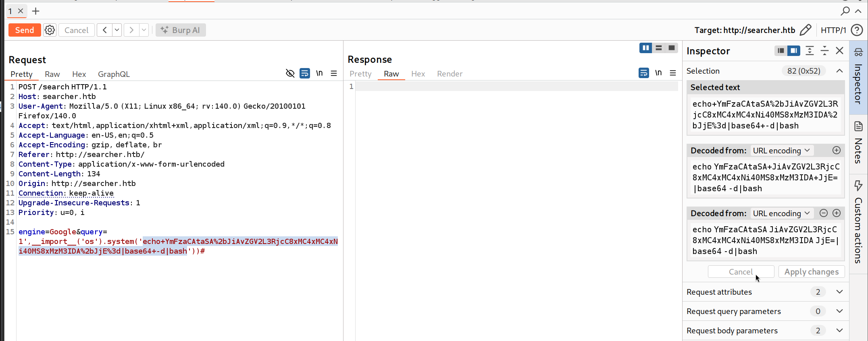This screenshot has height=341, width=868.
Task: Collapse the Selection section in Inspector
Action: (839, 71)
